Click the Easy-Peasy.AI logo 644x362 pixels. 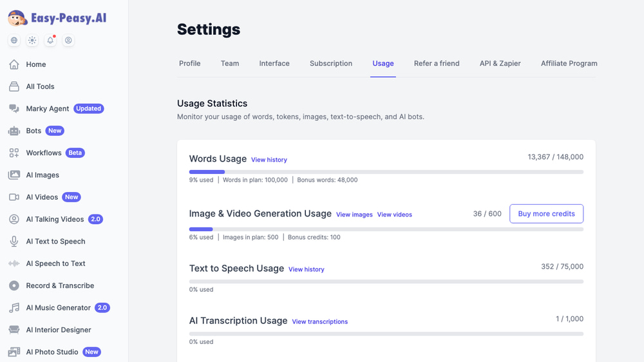pyautogui.click(x=57, y=18)
